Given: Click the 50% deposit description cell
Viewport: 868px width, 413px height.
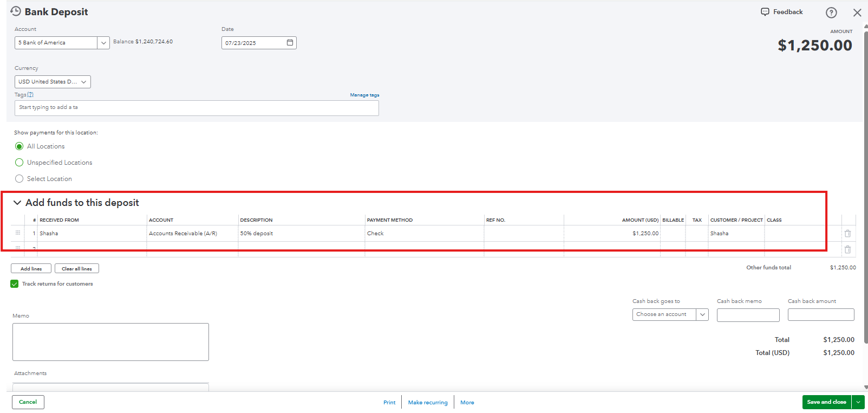Looking at the screenshot, I should tap(302, 234).
